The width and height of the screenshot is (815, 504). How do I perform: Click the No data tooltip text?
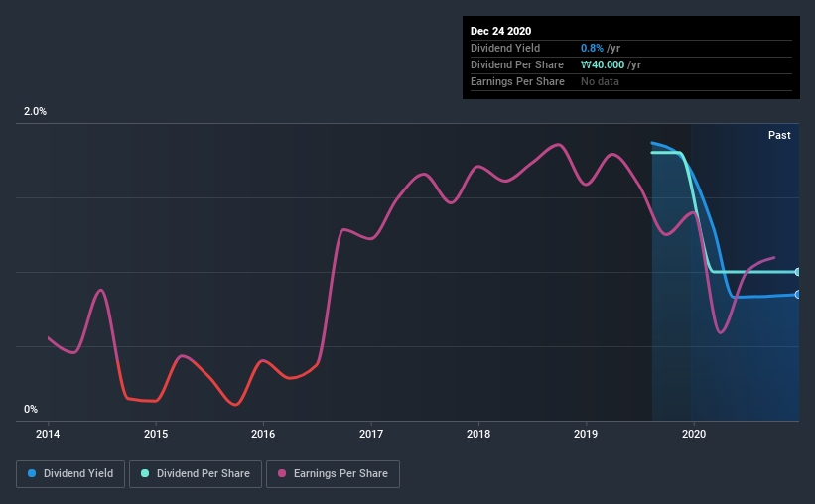600,81
